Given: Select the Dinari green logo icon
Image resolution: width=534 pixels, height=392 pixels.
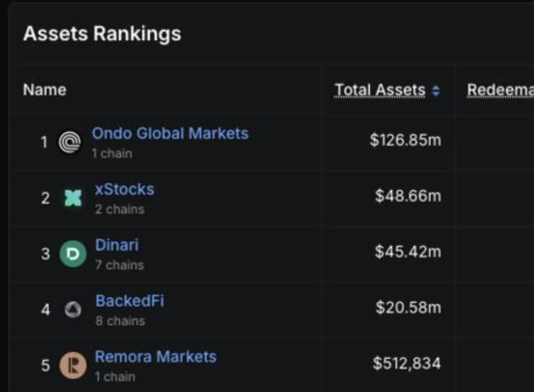Looking at the screenshot, I should click(x=71, y=252).
